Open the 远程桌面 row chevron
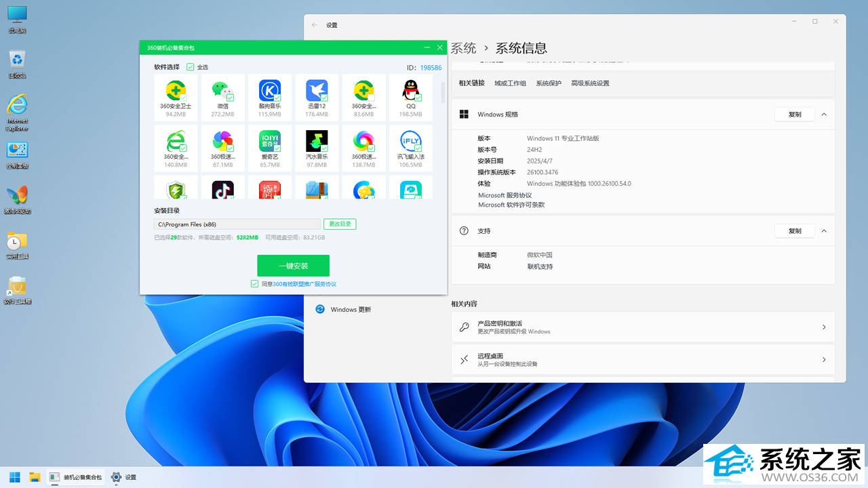 (824, 360)
